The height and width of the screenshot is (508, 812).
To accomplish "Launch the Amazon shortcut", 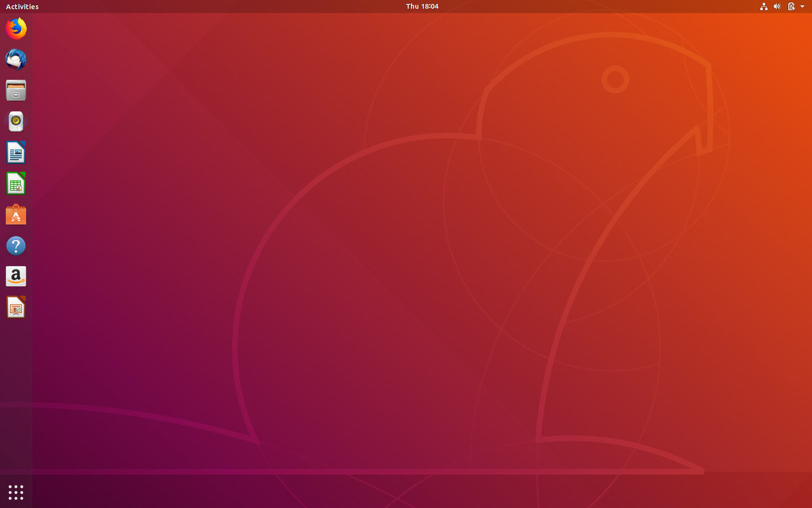I will click(16, 276).
